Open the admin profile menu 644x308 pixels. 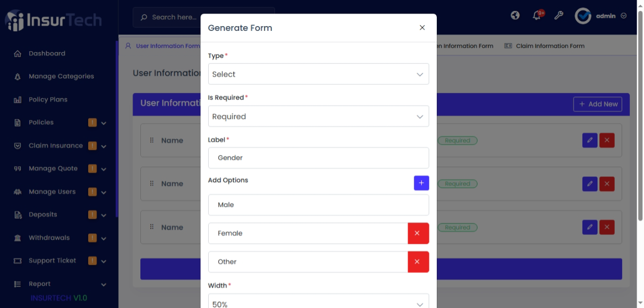tap(601, 16)
